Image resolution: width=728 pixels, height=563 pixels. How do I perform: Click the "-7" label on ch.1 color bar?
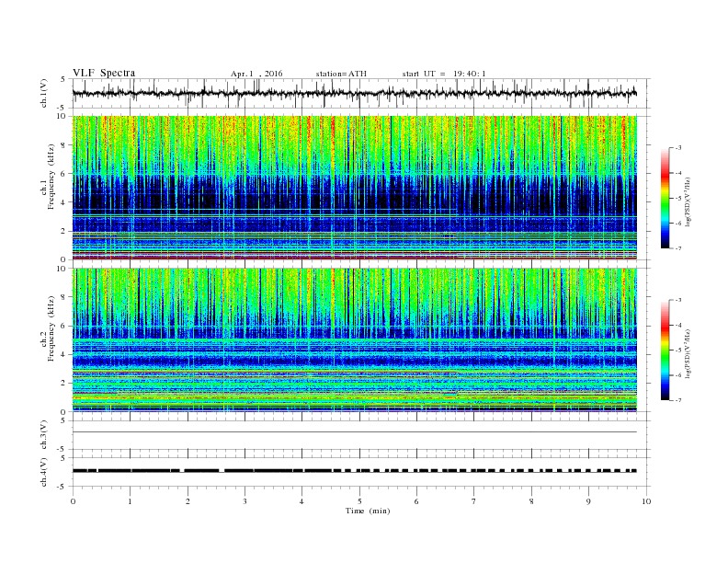pos(678,248)
